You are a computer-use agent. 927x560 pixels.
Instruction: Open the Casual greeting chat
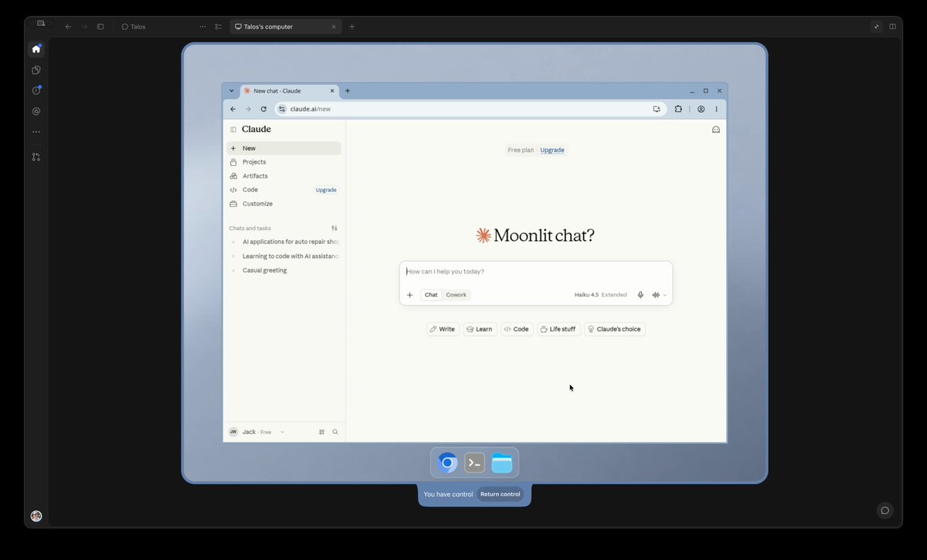pos(284,270)
